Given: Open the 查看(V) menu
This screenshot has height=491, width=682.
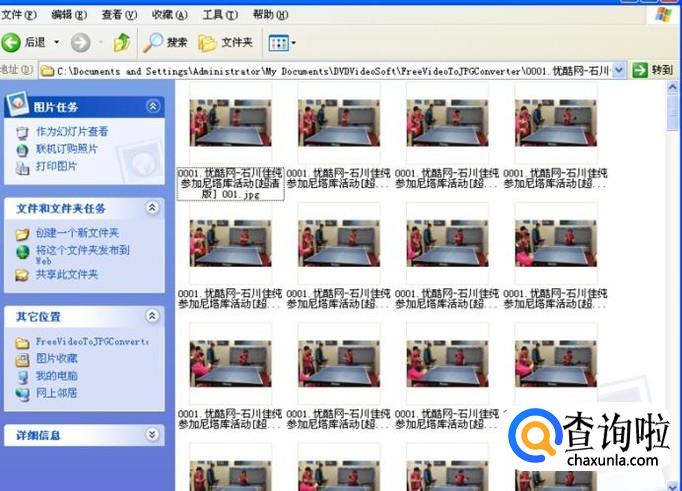Looking at the screenshot, I should (x=119, y=15).
